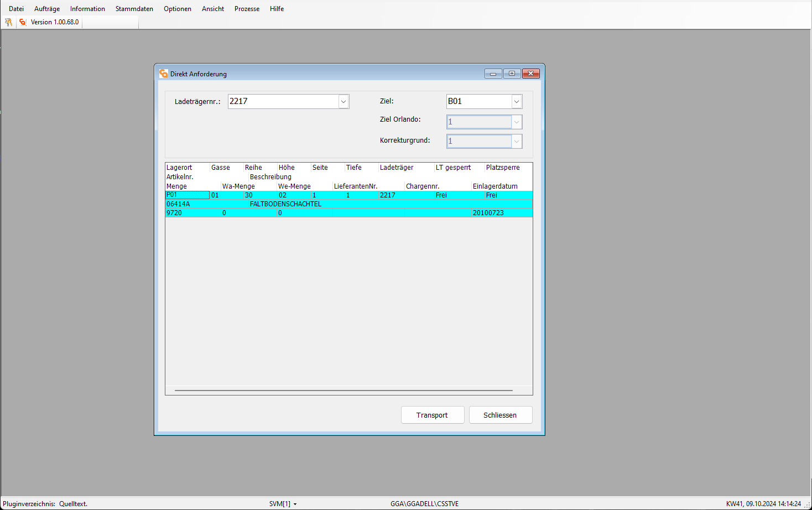Click article number 06414A
Viewport: 812px width, 510px height.
(178, 204)
